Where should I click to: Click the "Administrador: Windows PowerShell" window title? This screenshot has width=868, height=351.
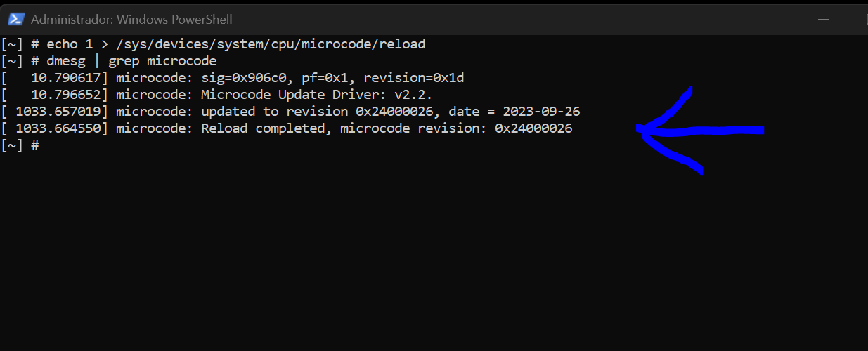pyautogui.click(x=131, y=19)
